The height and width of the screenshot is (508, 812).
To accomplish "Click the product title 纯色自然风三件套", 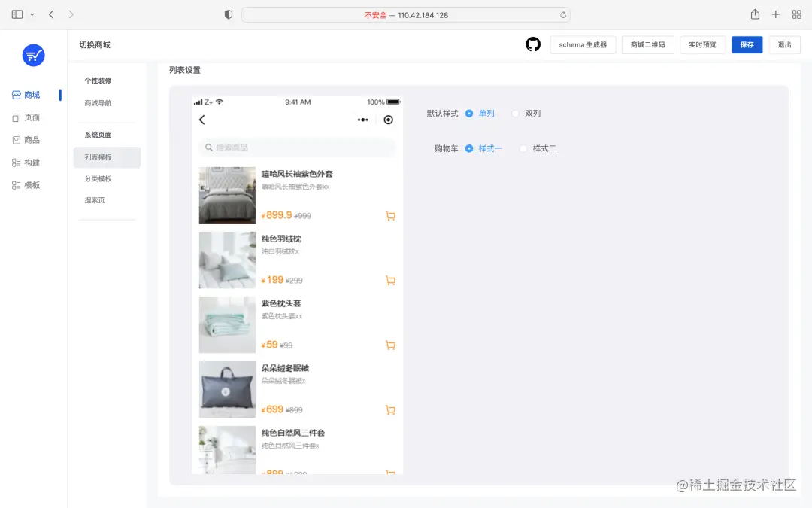I will point(293,433).
